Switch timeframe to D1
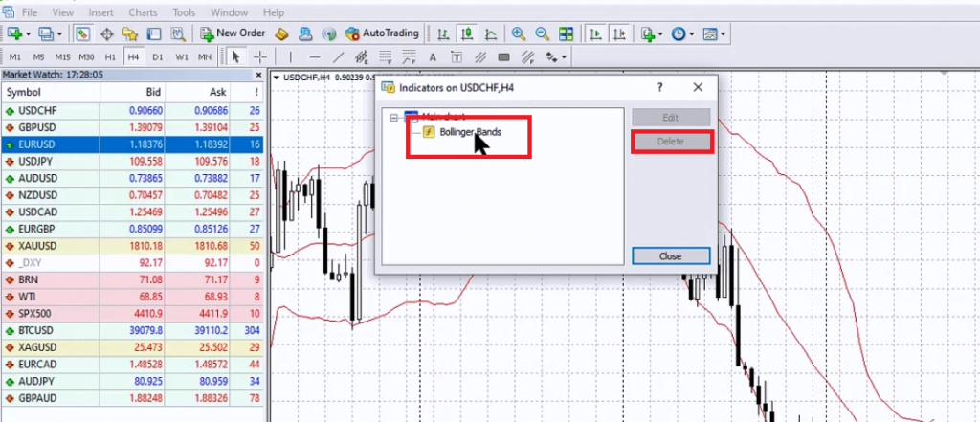 pyautogui.click(x=158, y=57)
